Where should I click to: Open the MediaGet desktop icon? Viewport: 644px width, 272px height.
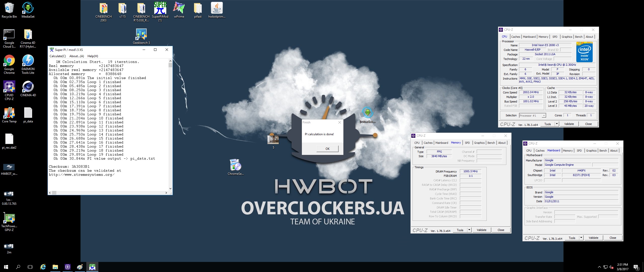(28, 10)
